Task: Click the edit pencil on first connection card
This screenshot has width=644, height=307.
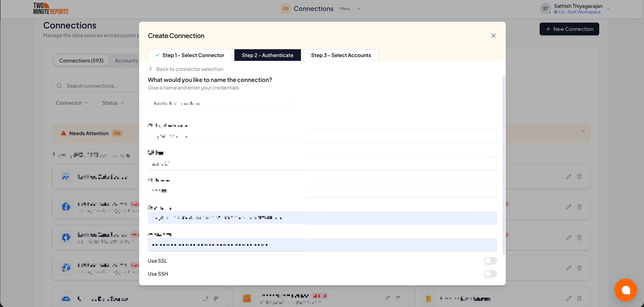Action: pyautogui.click(x=569, y=177)
